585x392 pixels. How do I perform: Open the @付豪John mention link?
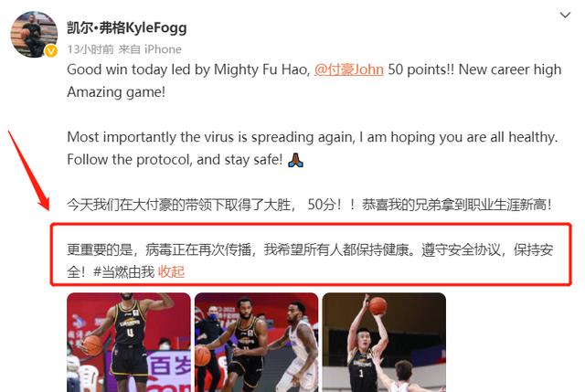click(349, 69)
